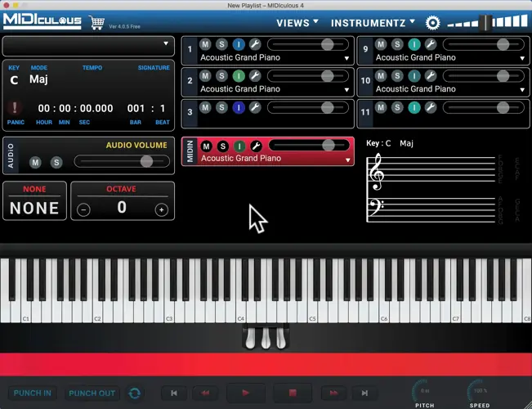Click the loop cycle icon
This screenshot has height=409, width=532.
pos(135,393)
